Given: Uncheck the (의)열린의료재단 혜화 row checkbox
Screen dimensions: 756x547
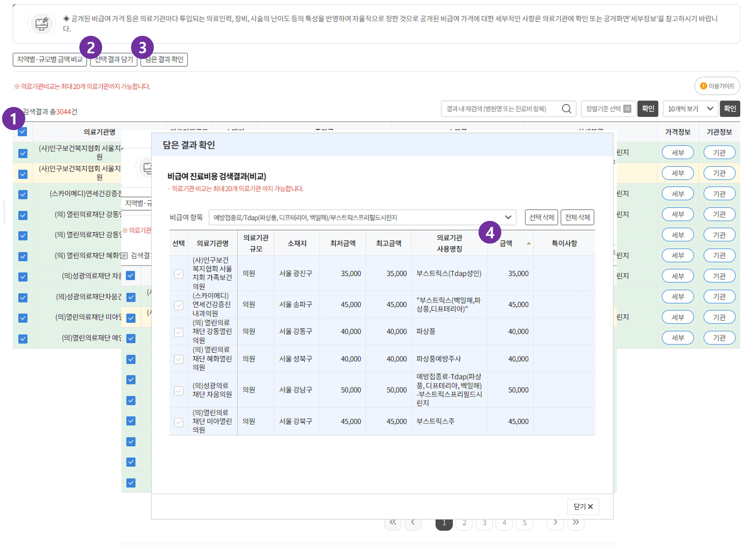Looking at the screenshot, I should click(x=22, y=256).
